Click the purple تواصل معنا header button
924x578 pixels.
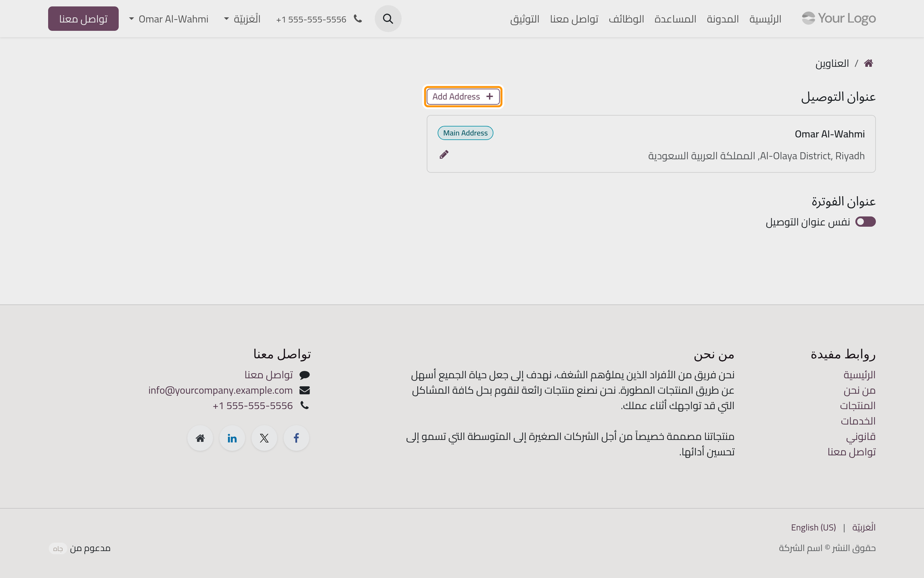pyautogui.click(x=83, y=19)
